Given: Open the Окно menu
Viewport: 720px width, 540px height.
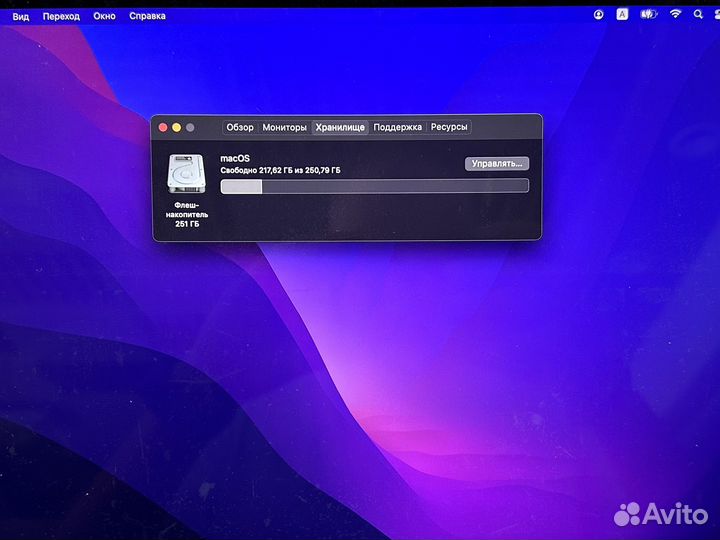Looking at the screenshot, I should (104, 17).
